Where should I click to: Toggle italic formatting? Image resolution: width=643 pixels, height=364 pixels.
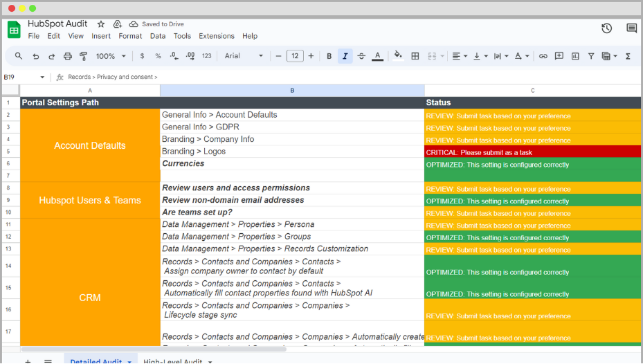point(345,56)
